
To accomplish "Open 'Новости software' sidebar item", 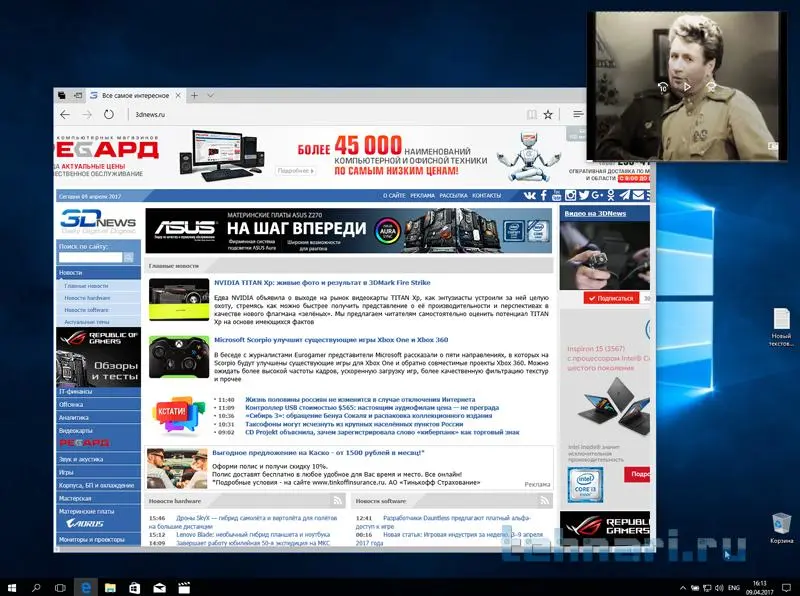I will 87,310.
